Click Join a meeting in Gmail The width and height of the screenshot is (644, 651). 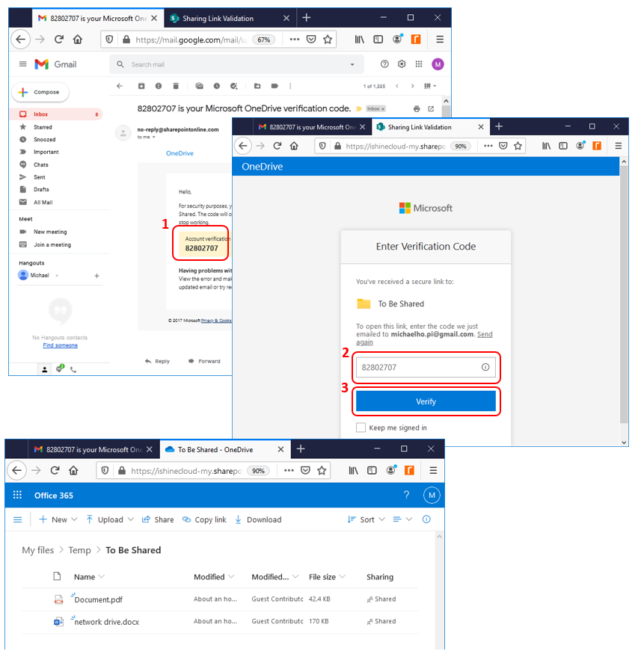[x=52, y=244]
